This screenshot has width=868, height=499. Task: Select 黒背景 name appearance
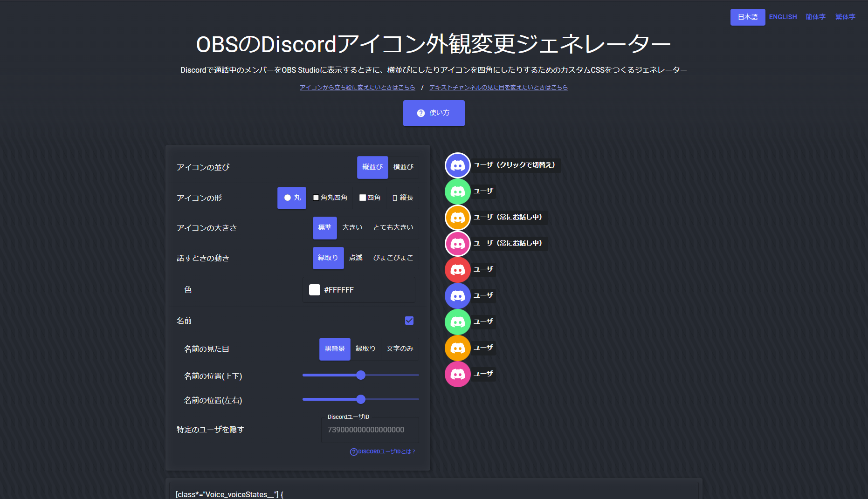(x=335, y=349)
